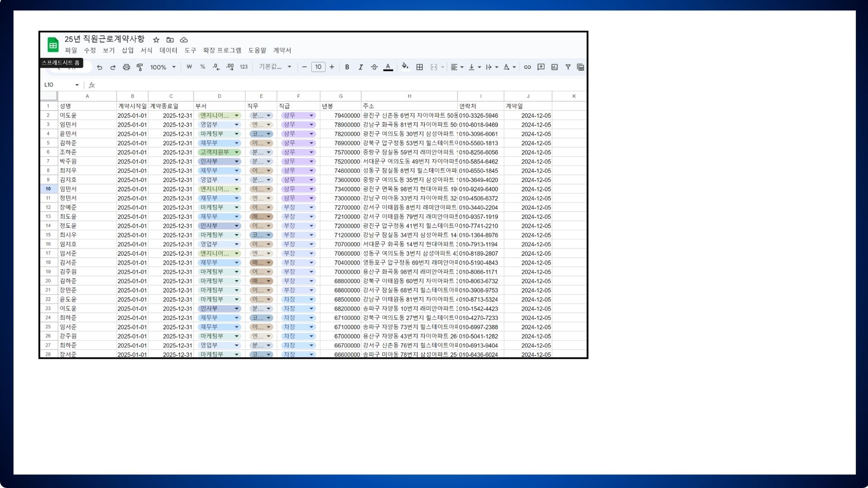The height and width of the screenshot is (488, 868).
Task: Create a filter using the funnel icon
Action: tap(568, 67)
